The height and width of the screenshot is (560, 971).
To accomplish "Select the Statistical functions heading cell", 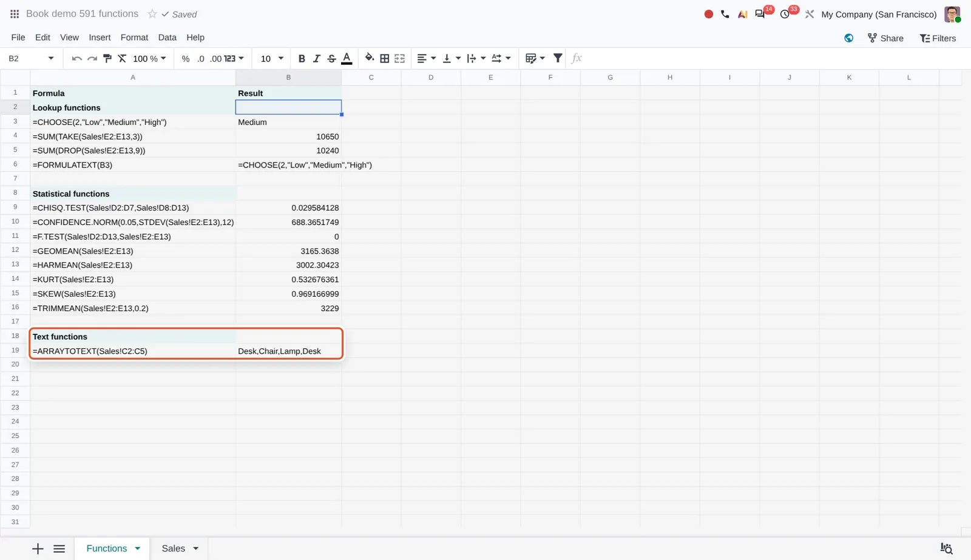I will click(133, 194).
